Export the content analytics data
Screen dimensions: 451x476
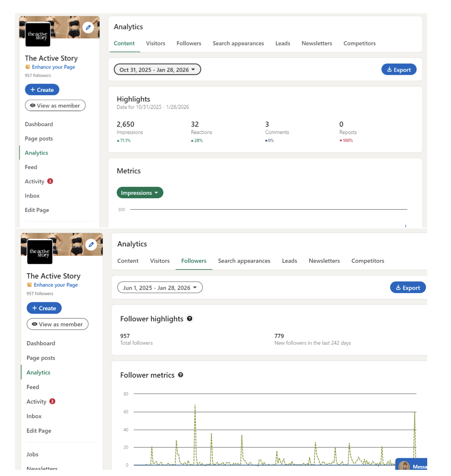(x=399, y=70)
